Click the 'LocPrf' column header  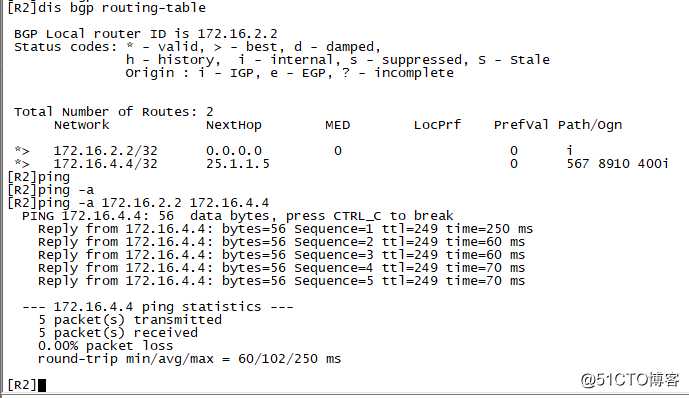coord(437,125)
